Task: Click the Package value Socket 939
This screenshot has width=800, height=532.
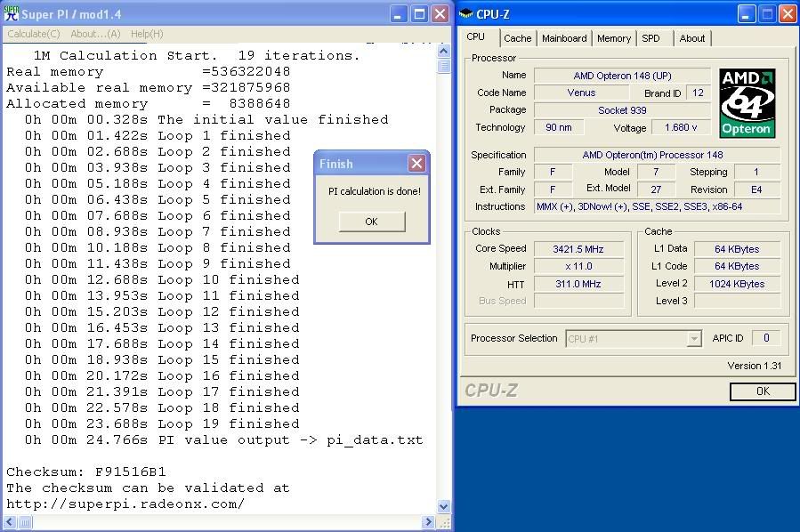Action: point(622,110)
